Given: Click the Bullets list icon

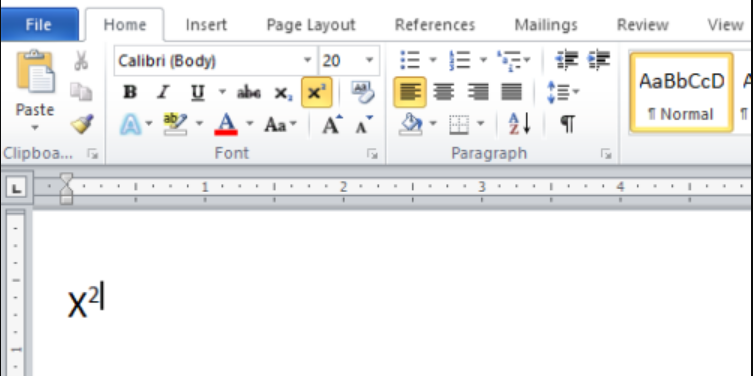Looking at the screenshot, I should (411, 60).
